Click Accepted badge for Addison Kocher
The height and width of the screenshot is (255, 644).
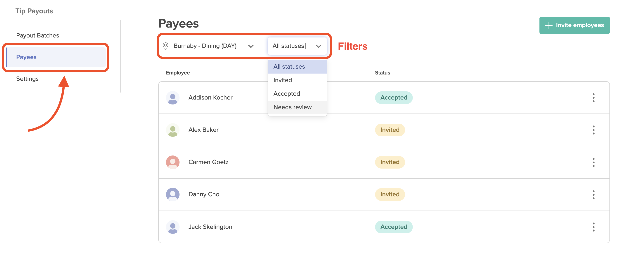(x=394, y=98)
